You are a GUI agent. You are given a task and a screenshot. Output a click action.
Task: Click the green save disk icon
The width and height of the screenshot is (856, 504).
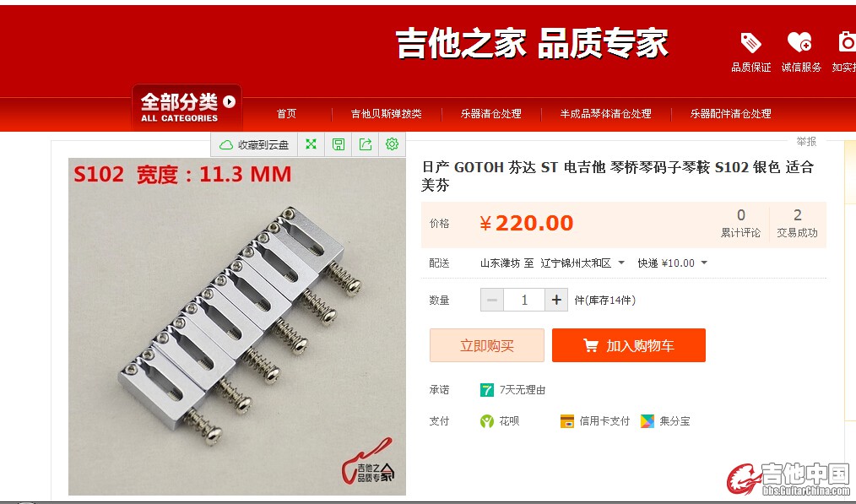[339, 144]
